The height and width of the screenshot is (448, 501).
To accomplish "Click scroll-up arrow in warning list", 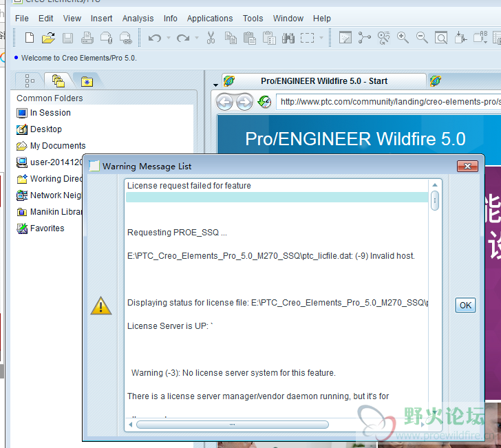I will (434, 185).
